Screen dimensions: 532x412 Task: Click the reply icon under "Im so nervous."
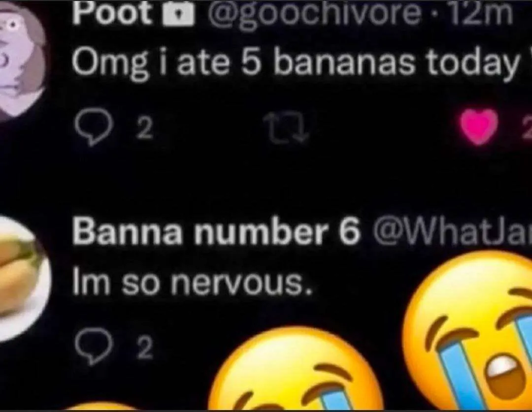(93, 347)
